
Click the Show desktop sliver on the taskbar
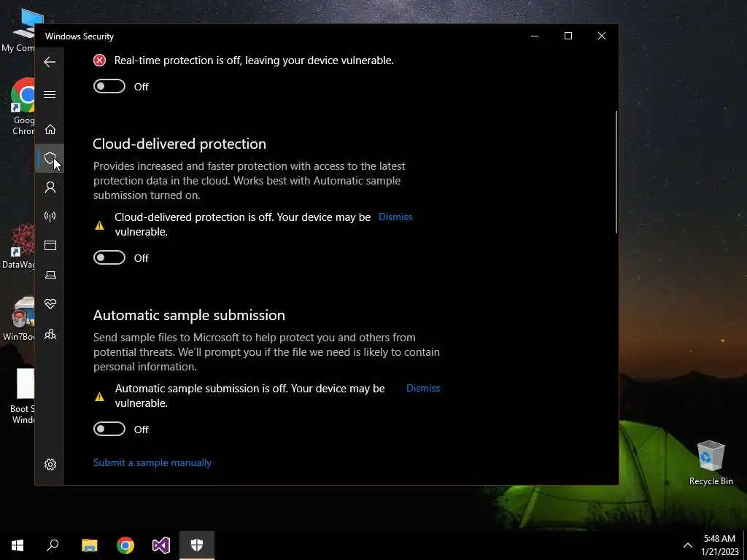(x=745, y=545)
